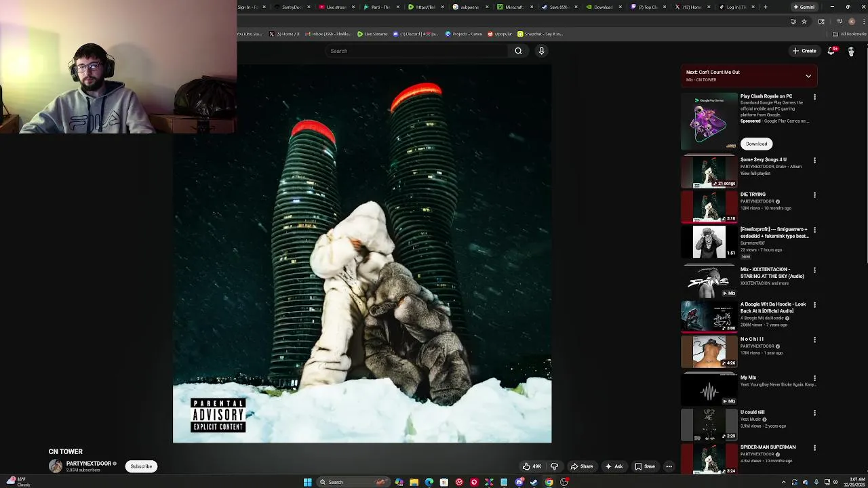
Task: Click the View full playlist link
Action: 755,174
